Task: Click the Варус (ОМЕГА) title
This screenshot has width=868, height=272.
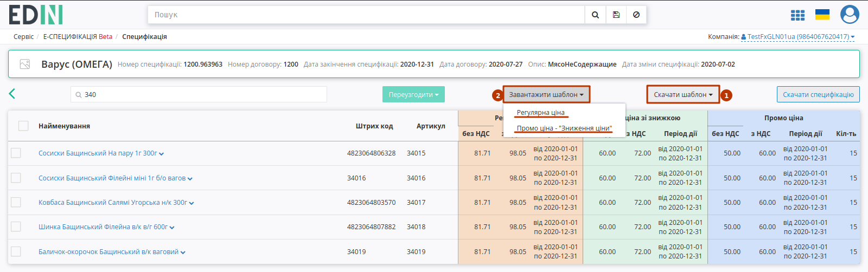Action: coord(76,64)
